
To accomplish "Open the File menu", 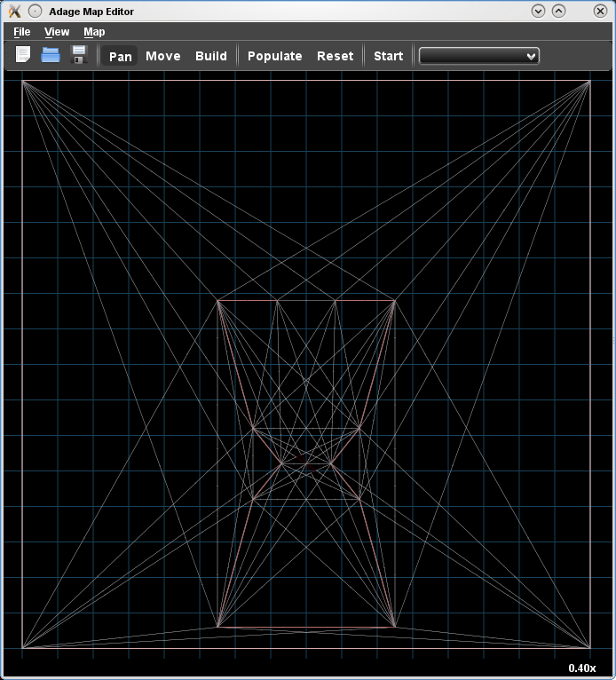I will [x=22, y=32].
